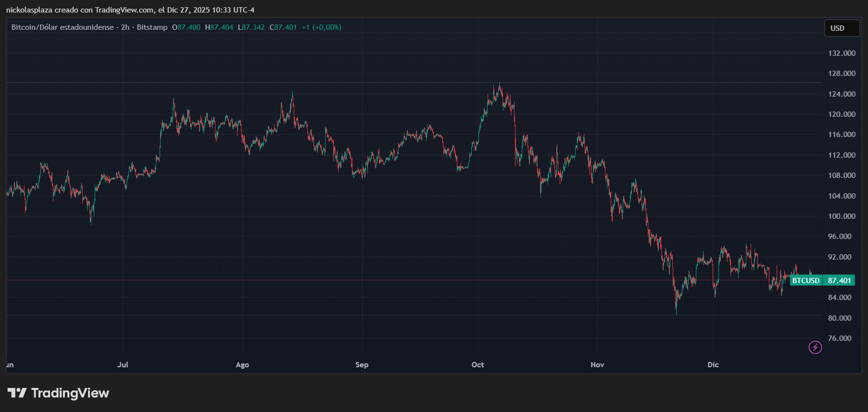This screenshot has height=412, width=868.
Task: Click the Oct label on time axis
Action: [x=478, y=365]
